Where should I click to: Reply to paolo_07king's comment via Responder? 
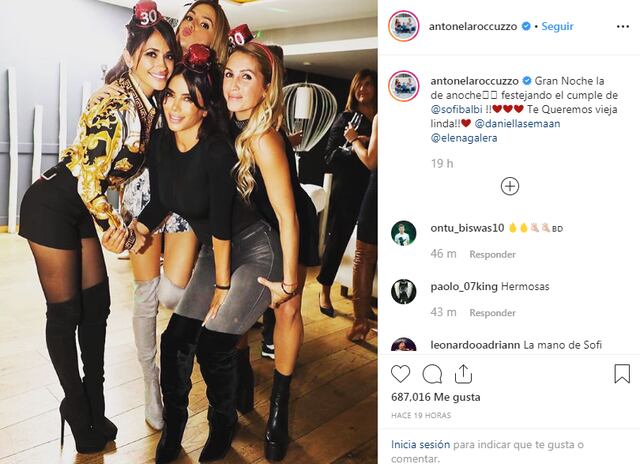point(492,313)
